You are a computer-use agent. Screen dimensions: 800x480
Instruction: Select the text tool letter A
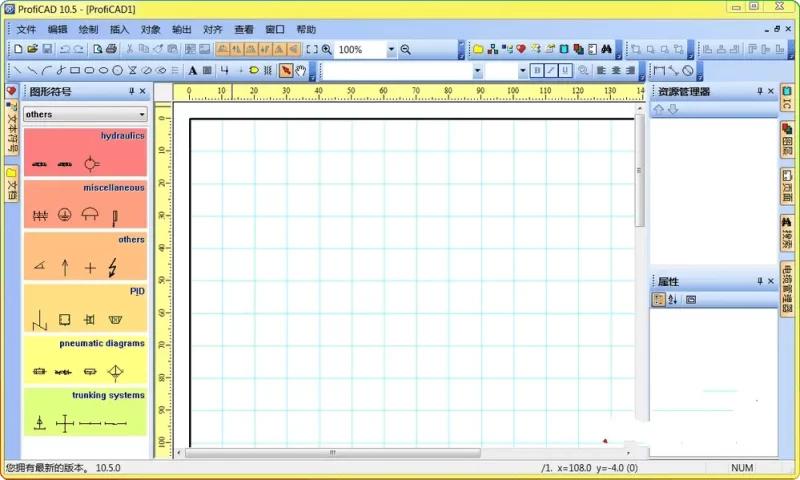click(193, 71)
